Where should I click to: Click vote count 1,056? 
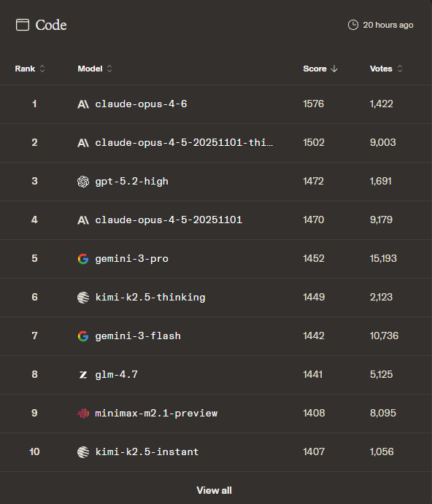[382, 452]
